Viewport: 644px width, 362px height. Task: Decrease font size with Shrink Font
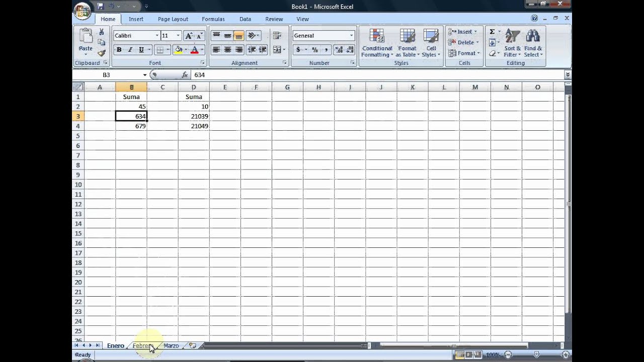(199, 36)
